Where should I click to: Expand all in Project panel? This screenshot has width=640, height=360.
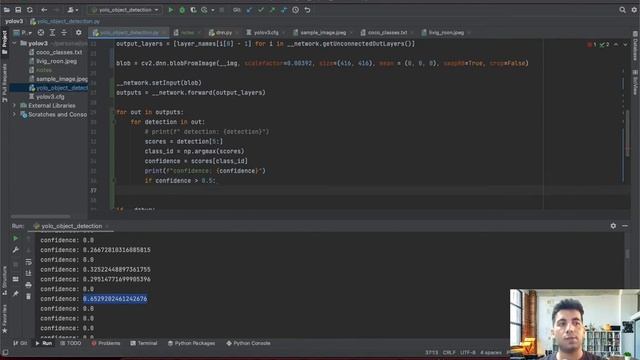[x=52, y=32]
